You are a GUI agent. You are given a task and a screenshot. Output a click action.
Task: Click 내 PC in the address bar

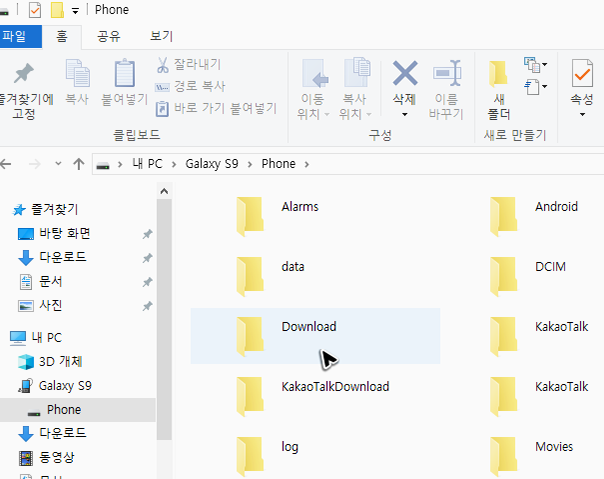[x=147, y=164]
